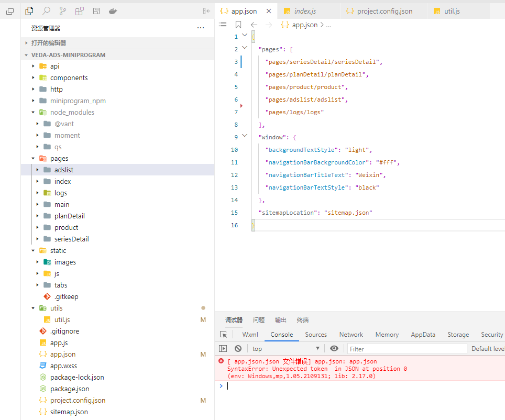Click app.json in the breadcrumb

(305, 25)
